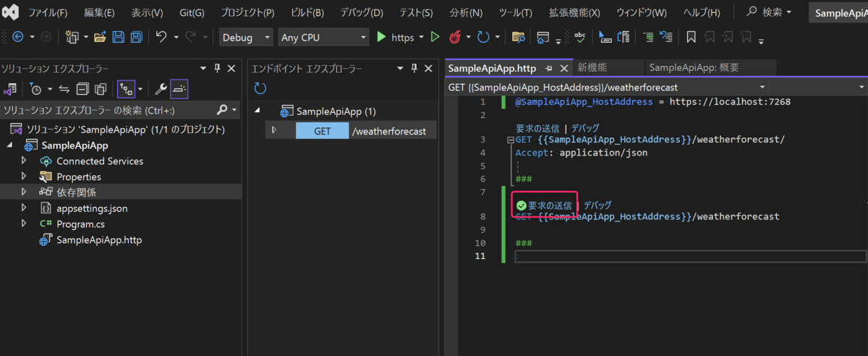868x356 pixels.
Task: Select the solution 'SampleApiApp' root item
Action: tap(125, 130)
